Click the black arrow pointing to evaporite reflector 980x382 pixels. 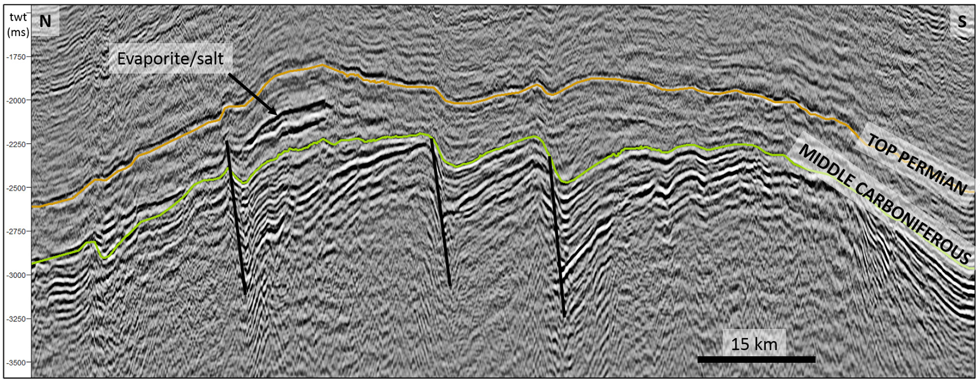tap(253, 94)
